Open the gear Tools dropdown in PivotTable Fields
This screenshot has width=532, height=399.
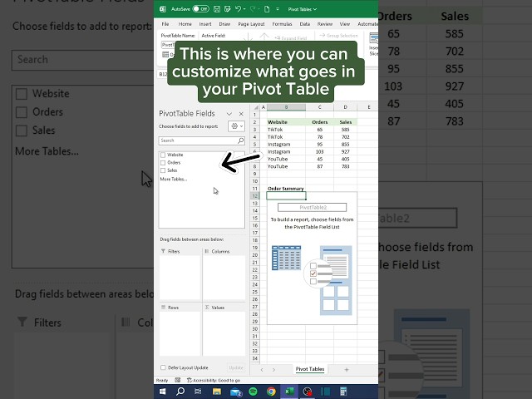pos(236,126)
